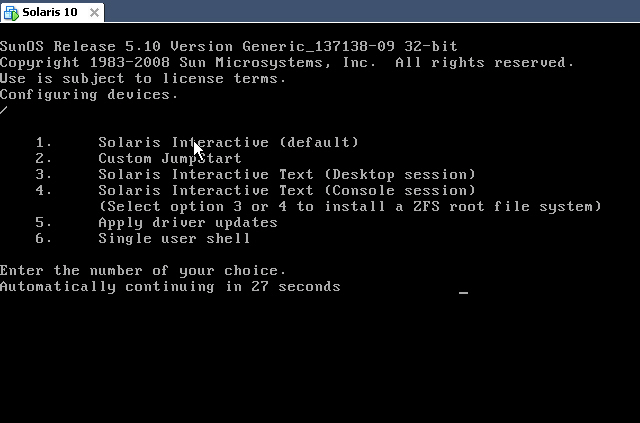Click the Solaris 10 VM tab icon
Screen dimensions: 640x423
11,11
